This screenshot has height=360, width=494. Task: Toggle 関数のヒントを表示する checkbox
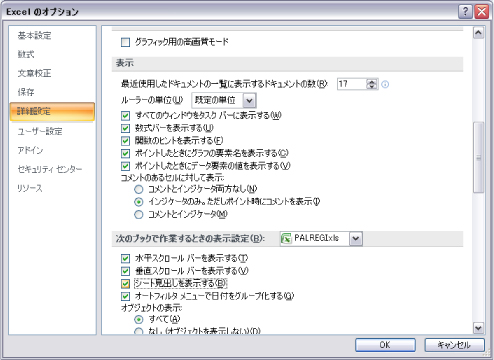click(x=125, y=141)
